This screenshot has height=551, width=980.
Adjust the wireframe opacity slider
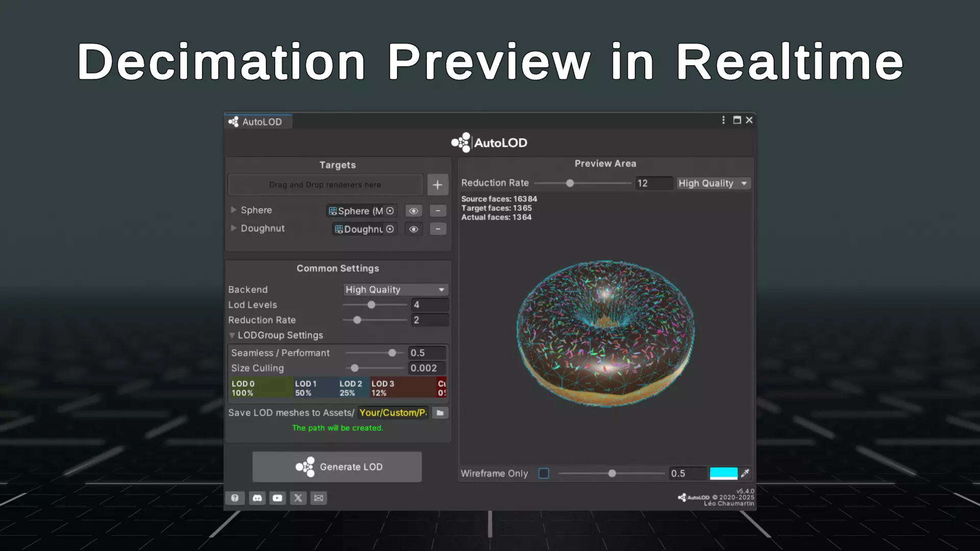(611, 473)
